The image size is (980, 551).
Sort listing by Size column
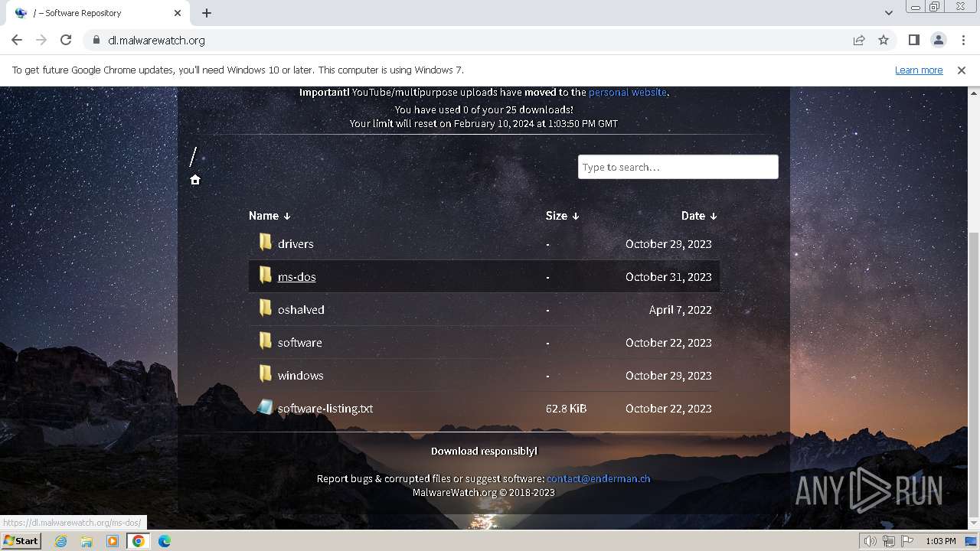point(562,216)
